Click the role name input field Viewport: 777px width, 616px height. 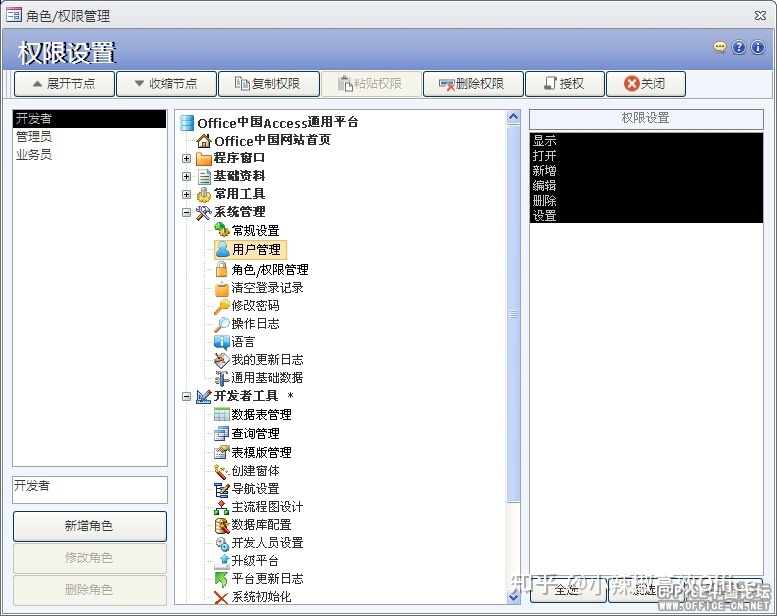(x=90, y=490)
